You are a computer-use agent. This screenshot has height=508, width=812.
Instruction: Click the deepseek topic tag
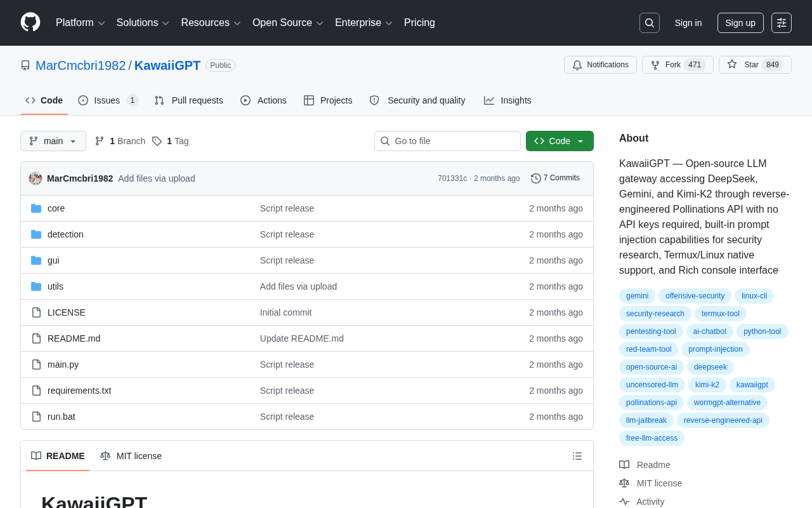click(710, 367)
